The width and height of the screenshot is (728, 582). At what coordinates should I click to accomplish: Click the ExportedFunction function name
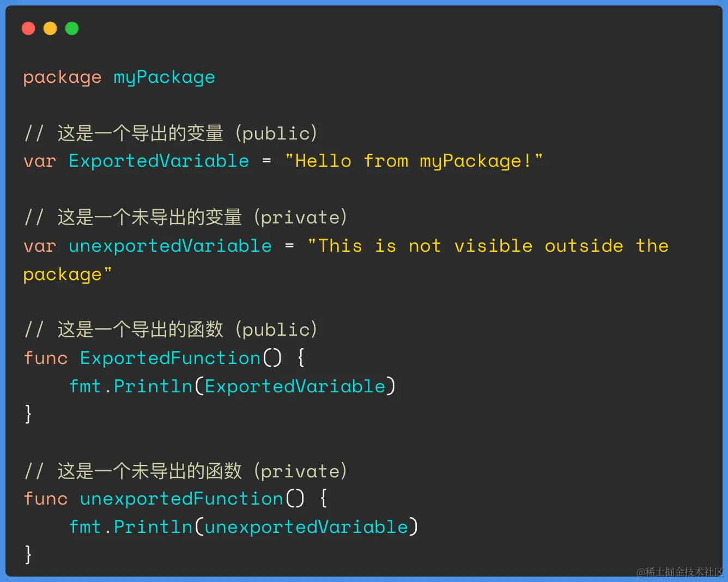click(170, 358)
